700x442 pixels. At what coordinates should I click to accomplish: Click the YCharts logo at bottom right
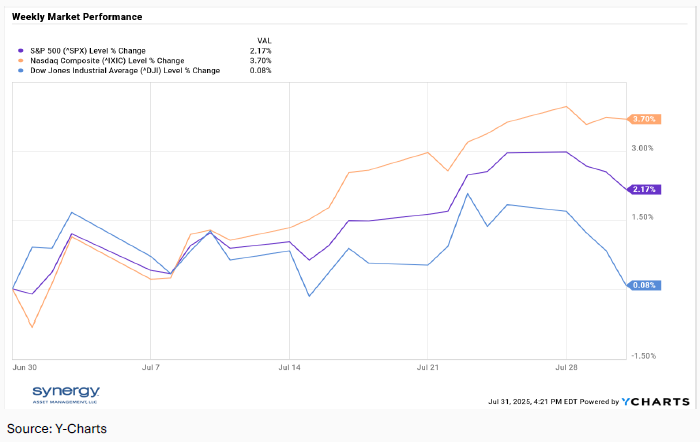pyautogui.click(x=654, y=401)
